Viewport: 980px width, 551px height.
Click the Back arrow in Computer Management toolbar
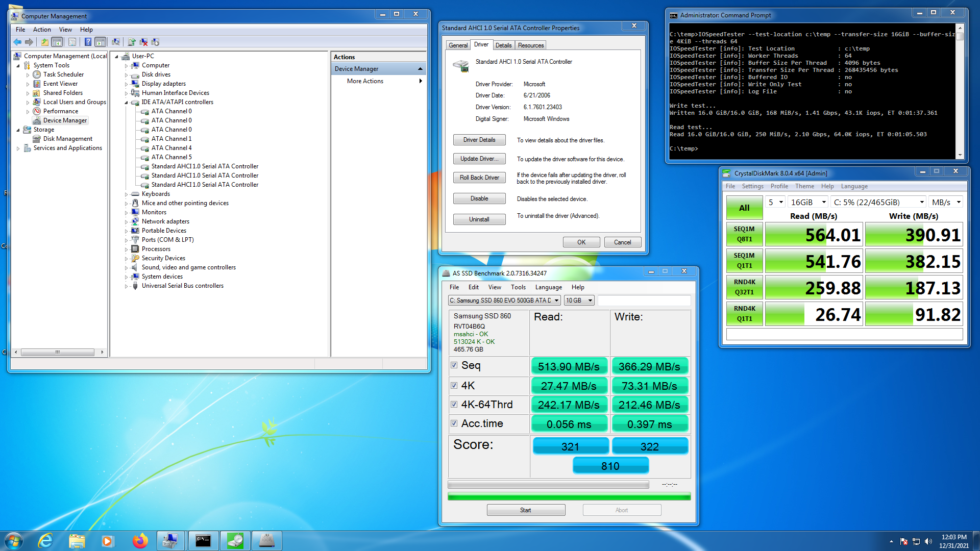[17, 42]
